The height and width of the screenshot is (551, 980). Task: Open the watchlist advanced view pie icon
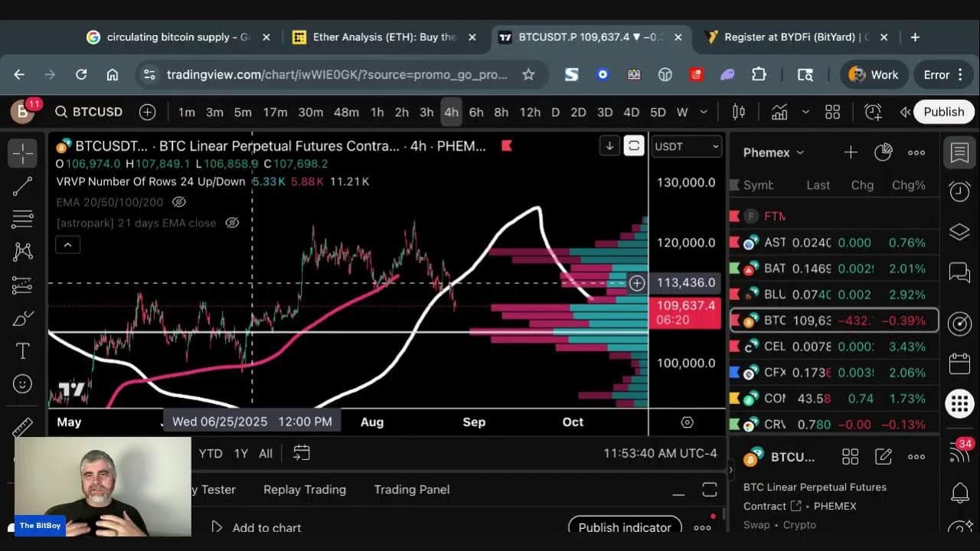point(884,152)
